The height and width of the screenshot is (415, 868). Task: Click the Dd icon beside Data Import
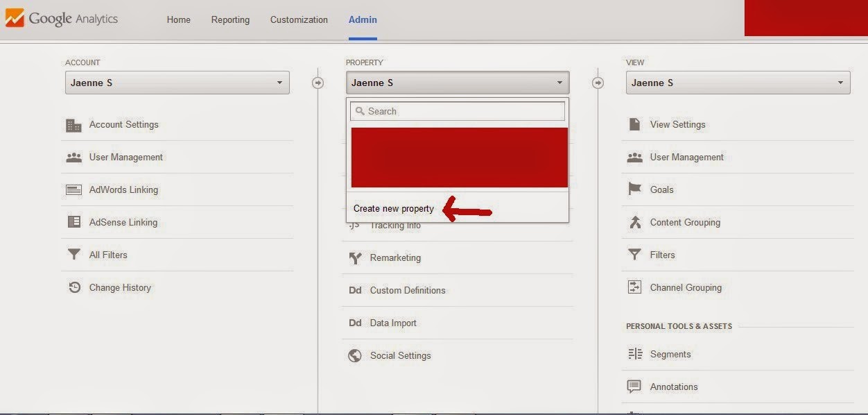tap(355, 323)
